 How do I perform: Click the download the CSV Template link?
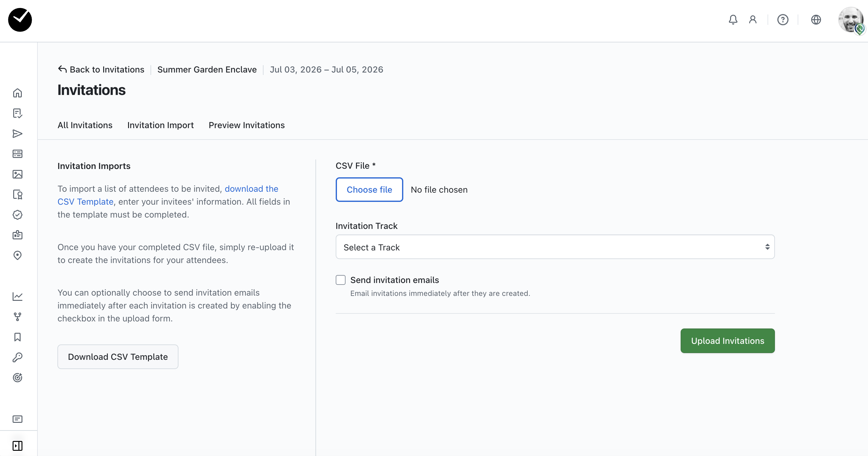(251, 189)
